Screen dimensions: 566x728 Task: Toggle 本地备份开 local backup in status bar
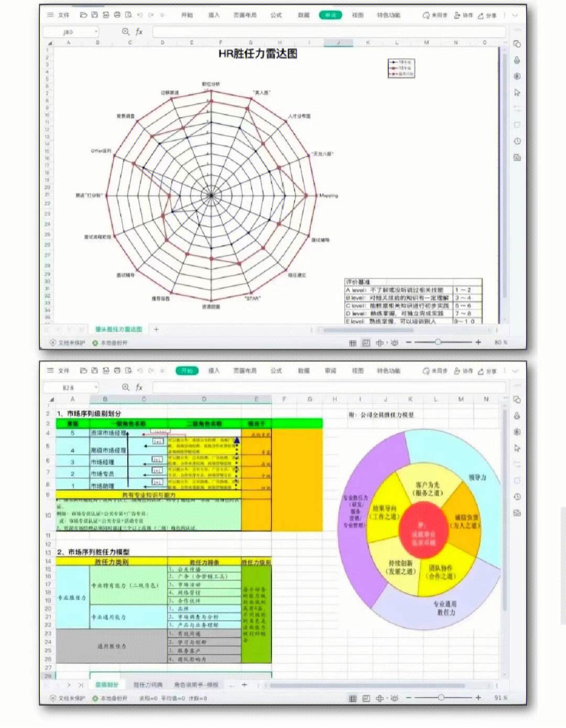point(110,341)
